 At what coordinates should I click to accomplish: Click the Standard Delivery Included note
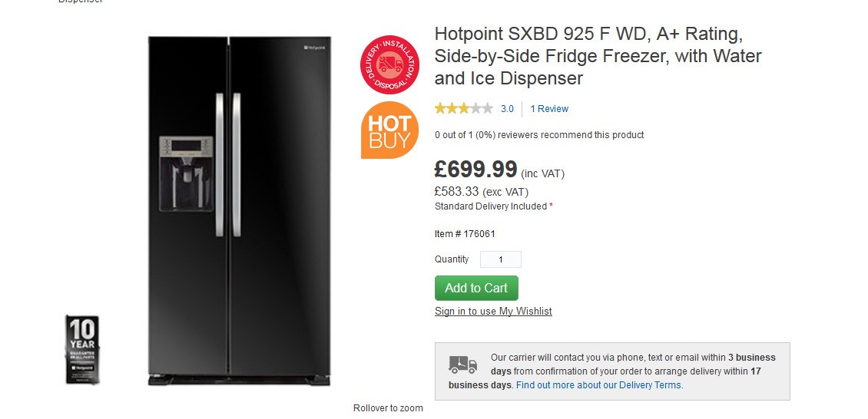(x=493, y=206)
